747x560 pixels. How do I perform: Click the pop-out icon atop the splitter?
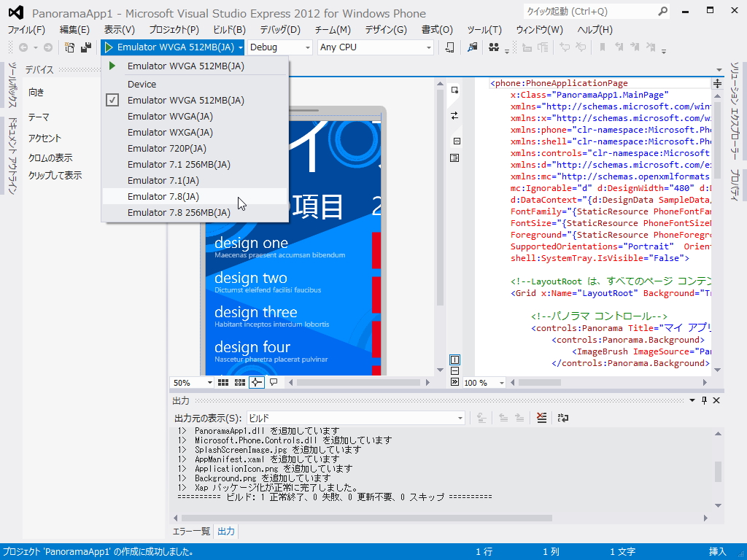pyautogui.click(x=454, y=90)
